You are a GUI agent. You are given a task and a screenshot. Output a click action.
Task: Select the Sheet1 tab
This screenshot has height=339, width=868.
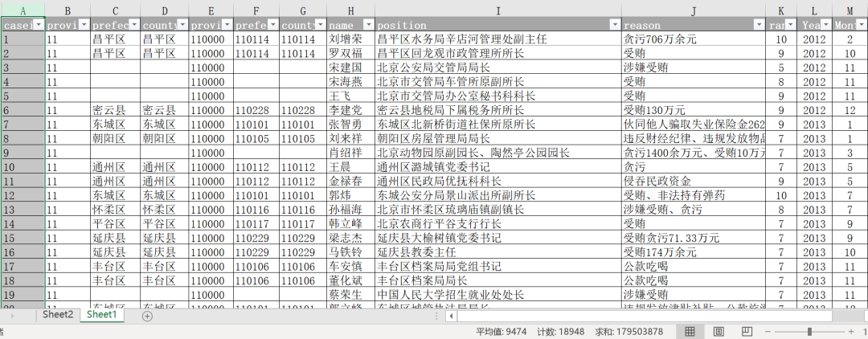[102, 315]
